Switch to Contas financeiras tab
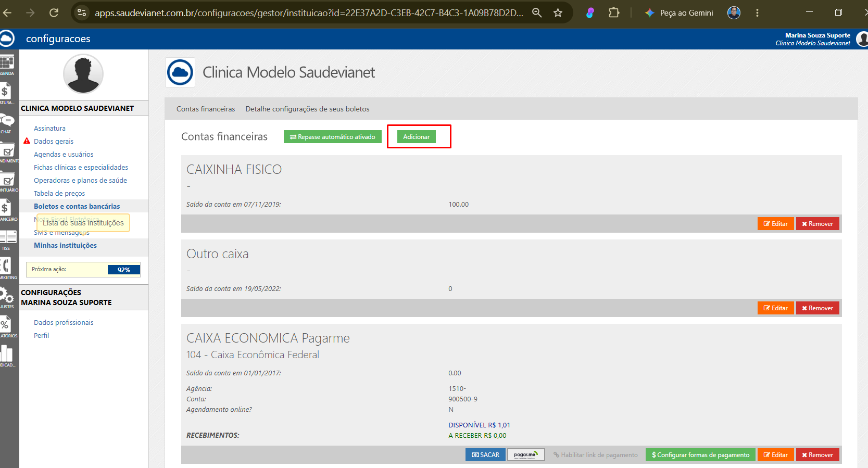The width and height of the screenshot is (868, 468). coord(206,109)
